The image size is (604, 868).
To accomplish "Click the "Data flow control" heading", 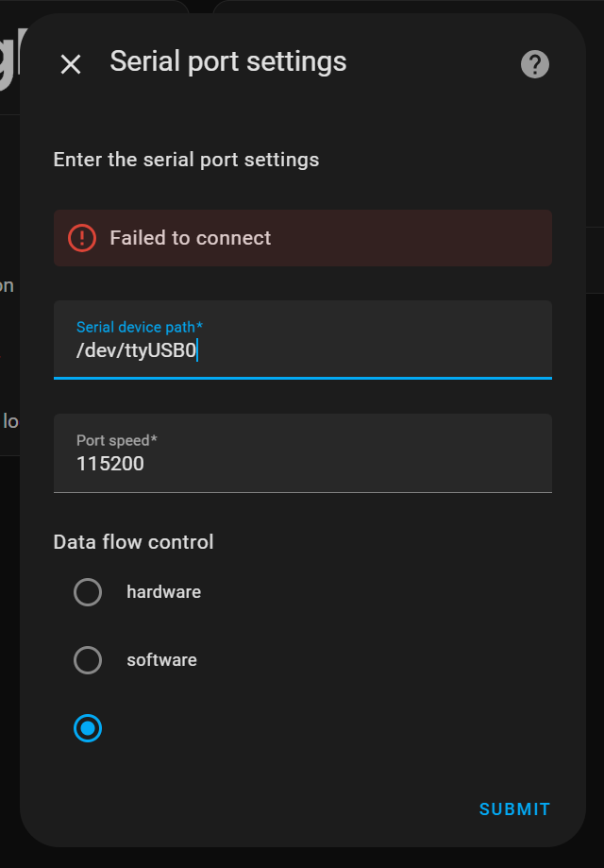I will pyautogui.click(x=133, y=542).
